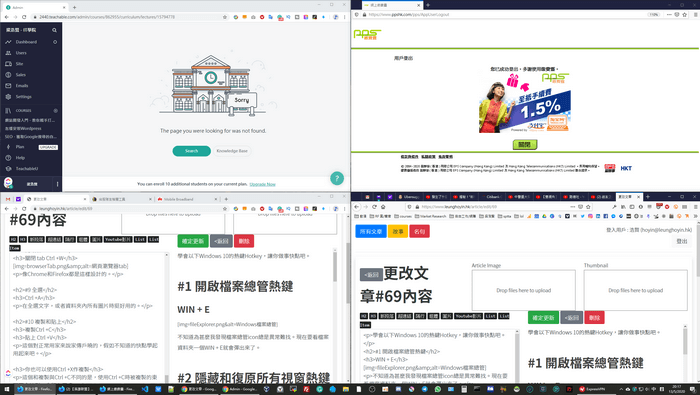Open page actions ellipsis in bottom Firefox address bar
The width and height of the screenshot is (700, 395).
pyautogui.click(x=573, y=207)
